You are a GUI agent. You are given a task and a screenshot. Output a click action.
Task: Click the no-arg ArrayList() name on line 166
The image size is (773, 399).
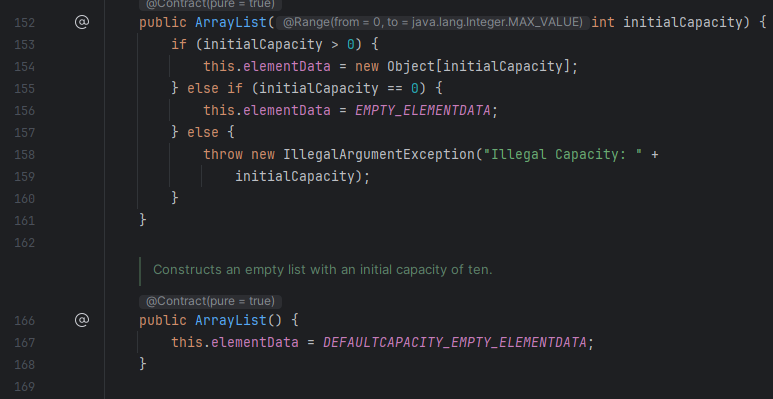(x=231, y=321)
